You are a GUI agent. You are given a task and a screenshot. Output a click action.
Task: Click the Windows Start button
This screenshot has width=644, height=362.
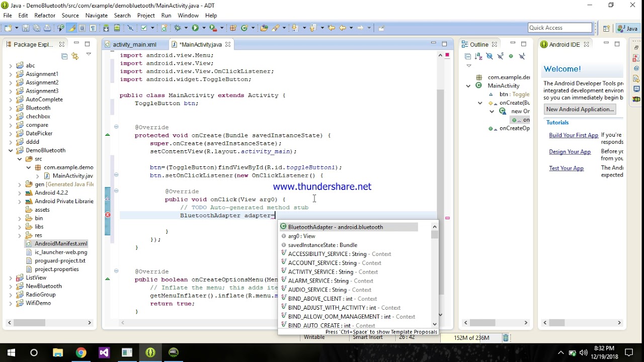(11, 352)
